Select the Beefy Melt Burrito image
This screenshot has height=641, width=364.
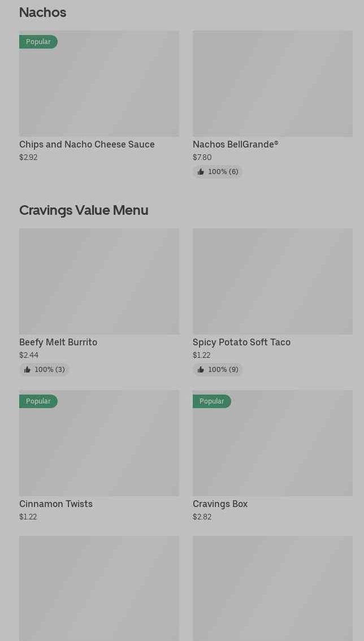click(x=99, y=281)
